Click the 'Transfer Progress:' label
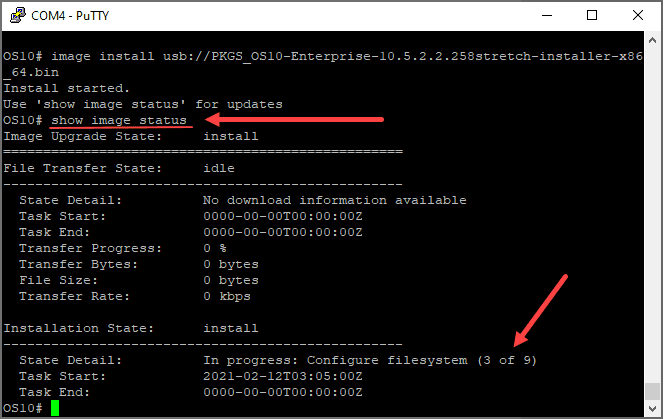Screen dimensions: 663x419 click(90, 248)
